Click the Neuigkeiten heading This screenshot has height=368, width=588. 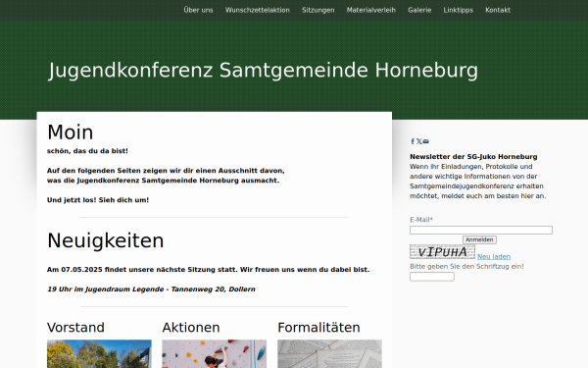click(106, 240)
